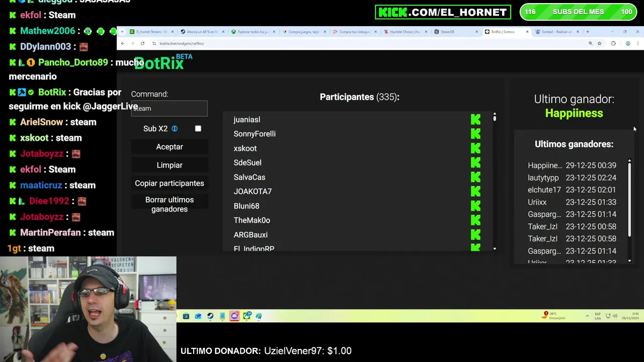Click the Kick icon beside SalvaCas
The image size is (644, 362).
[475, 177]
